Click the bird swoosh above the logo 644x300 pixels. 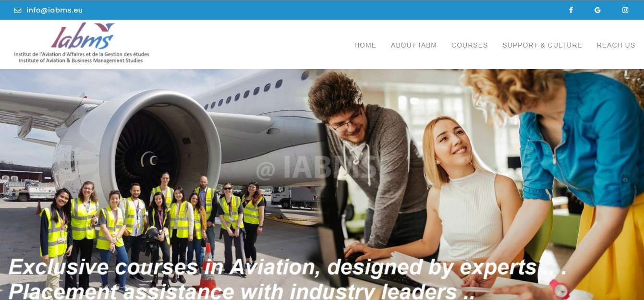click(x=104, y=27)
